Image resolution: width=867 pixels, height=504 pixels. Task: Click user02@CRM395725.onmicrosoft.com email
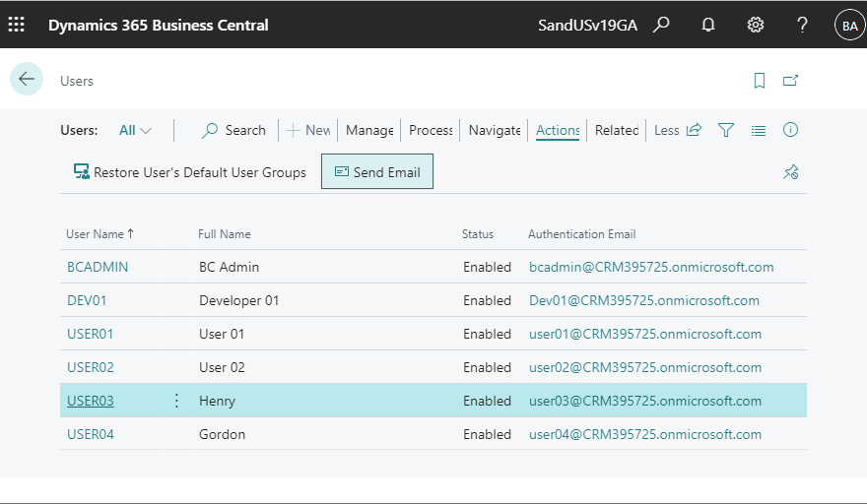click(645, 367)
